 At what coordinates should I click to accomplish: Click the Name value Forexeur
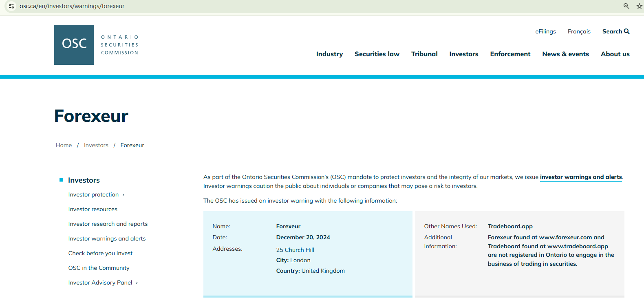click(288, 226)
